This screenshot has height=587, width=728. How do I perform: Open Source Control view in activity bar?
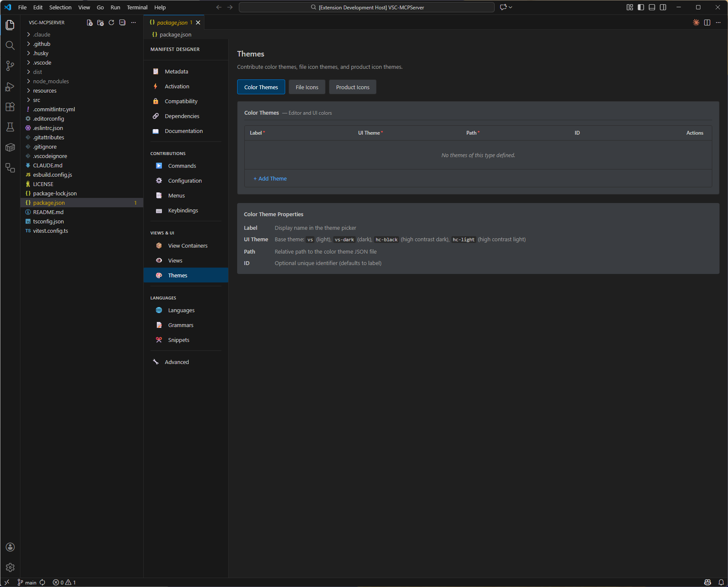point(10,66)
